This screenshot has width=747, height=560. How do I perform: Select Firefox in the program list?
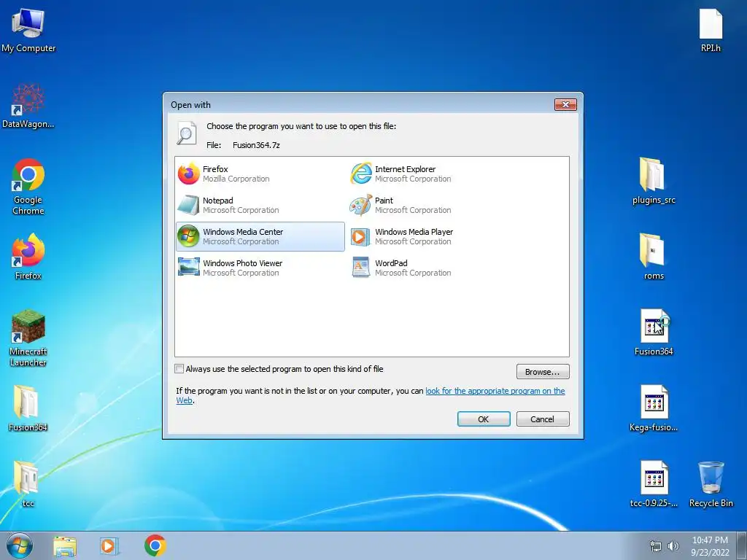(x=260, y=174)
